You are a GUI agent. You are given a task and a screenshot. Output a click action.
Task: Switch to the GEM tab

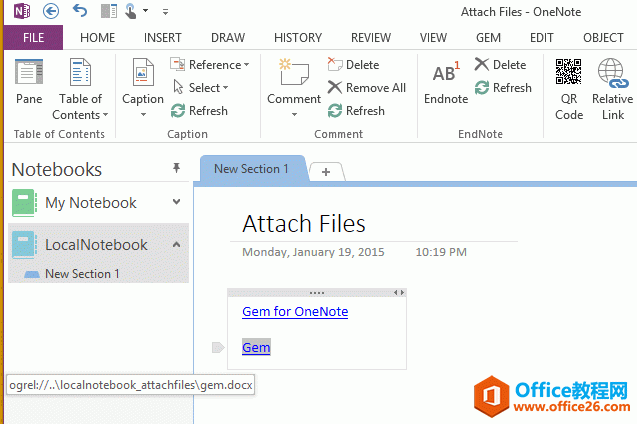click(x=488, y=38)
